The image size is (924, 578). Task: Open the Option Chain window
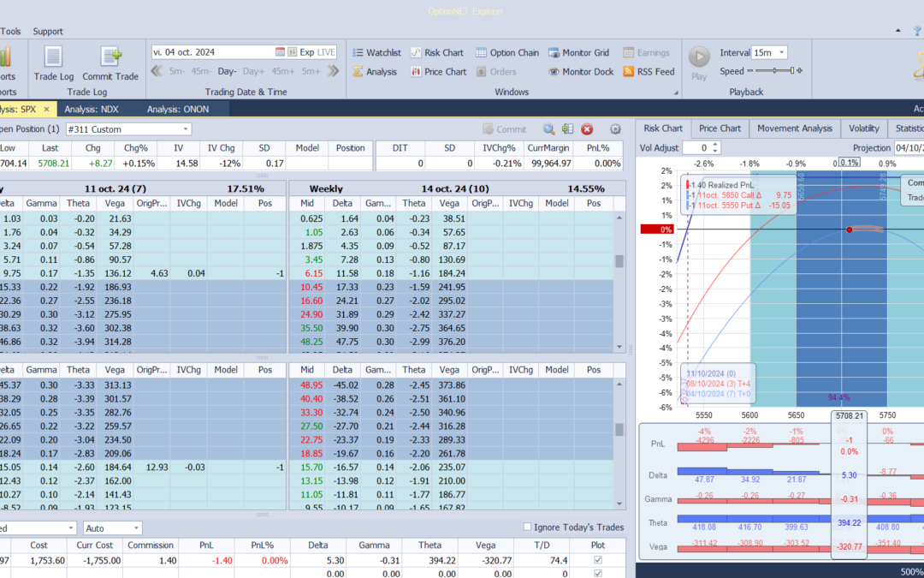coord(506,52)
